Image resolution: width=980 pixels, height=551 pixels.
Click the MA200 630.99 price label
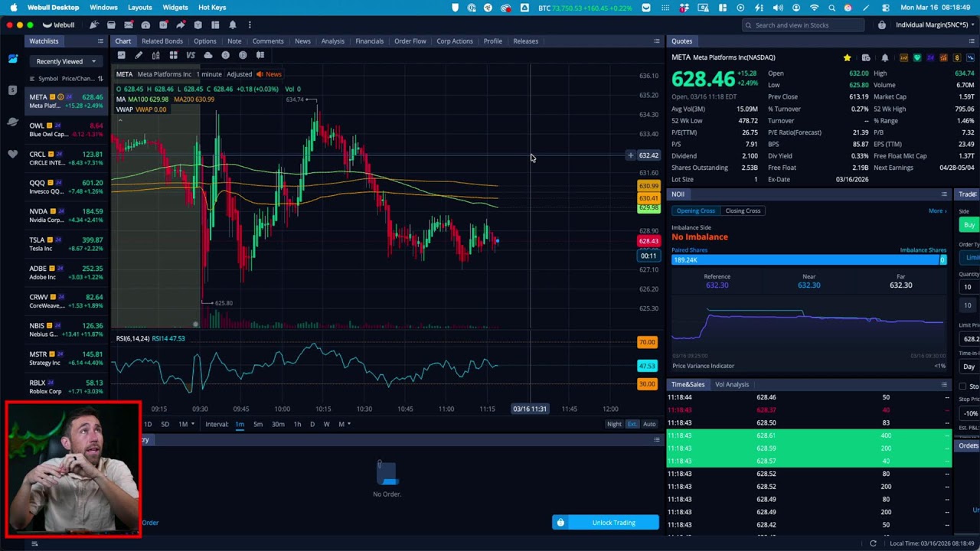point(648,186)
